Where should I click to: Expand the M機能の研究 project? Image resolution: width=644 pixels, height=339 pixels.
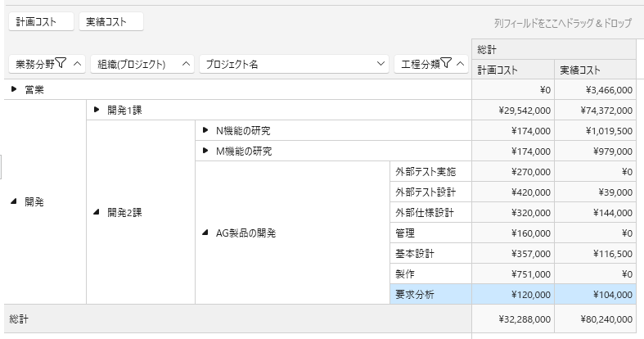pos(205,151)
